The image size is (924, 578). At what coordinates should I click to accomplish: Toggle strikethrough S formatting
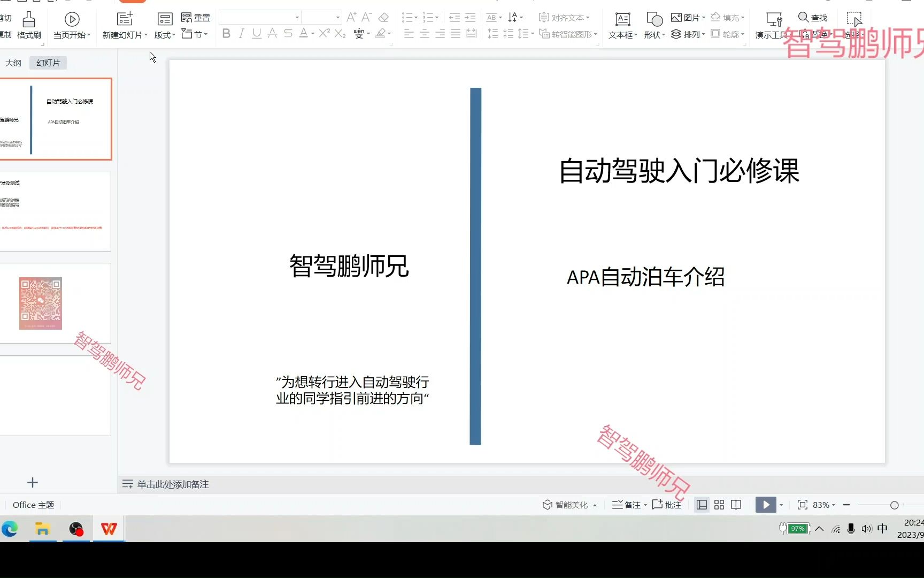(x=288, y=34)
